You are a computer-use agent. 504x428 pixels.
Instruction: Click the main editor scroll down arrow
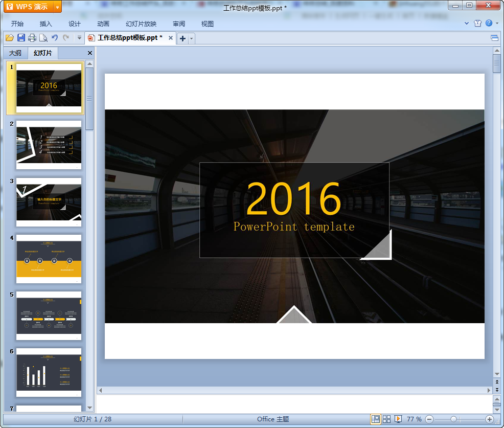pos(497,374)
